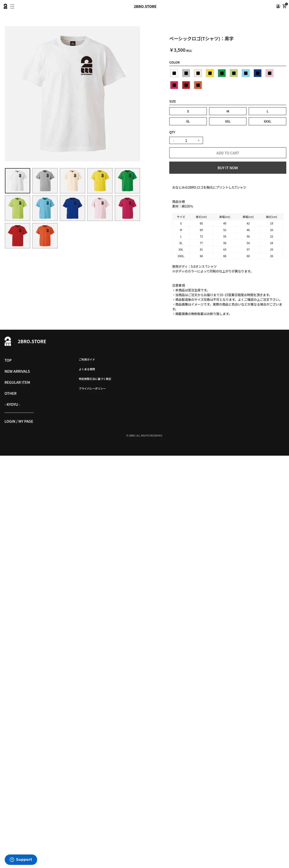Open the Support chat button
This screenshot has width=289, height=868.
click(x=21, y=859)
